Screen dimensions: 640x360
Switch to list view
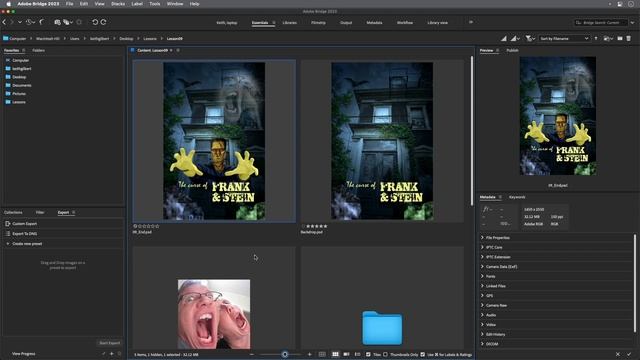tap(358, 354)
